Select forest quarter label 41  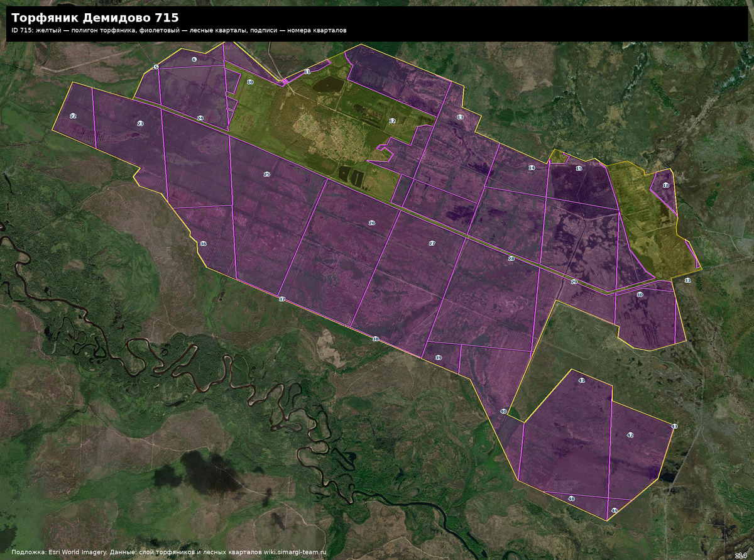pos(581,381)
